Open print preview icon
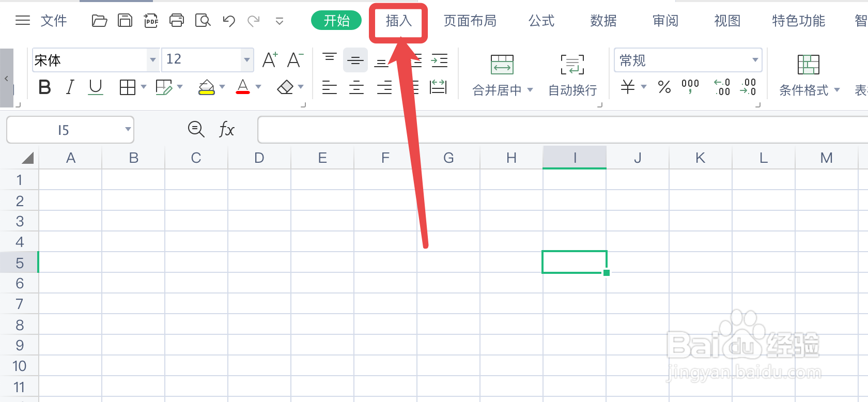 (203, 21)
